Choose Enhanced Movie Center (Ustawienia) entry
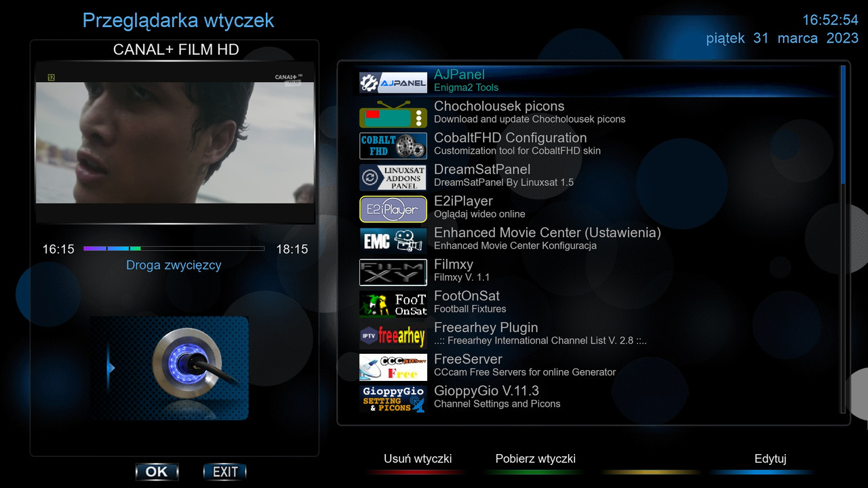The width and height of the screenshot is (868, 488). point(547,232)
